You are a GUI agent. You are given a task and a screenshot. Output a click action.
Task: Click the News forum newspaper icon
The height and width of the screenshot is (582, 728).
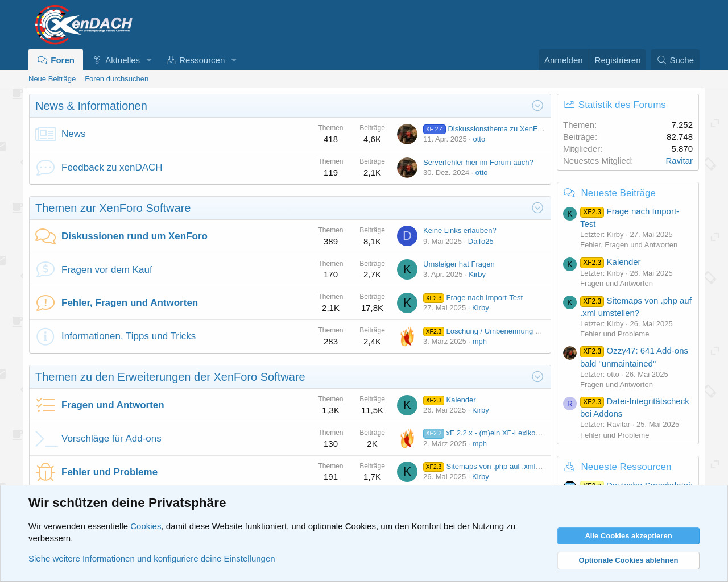(45, 134)
